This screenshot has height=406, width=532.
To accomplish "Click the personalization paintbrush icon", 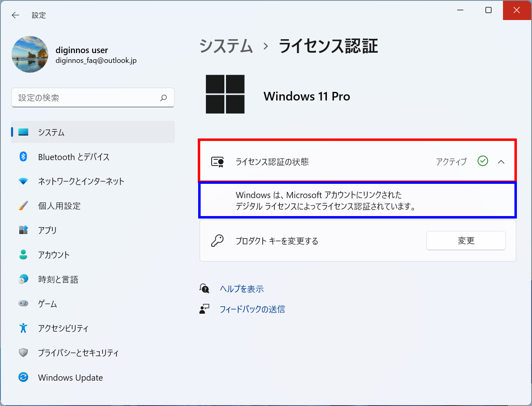I will (23, 205).
